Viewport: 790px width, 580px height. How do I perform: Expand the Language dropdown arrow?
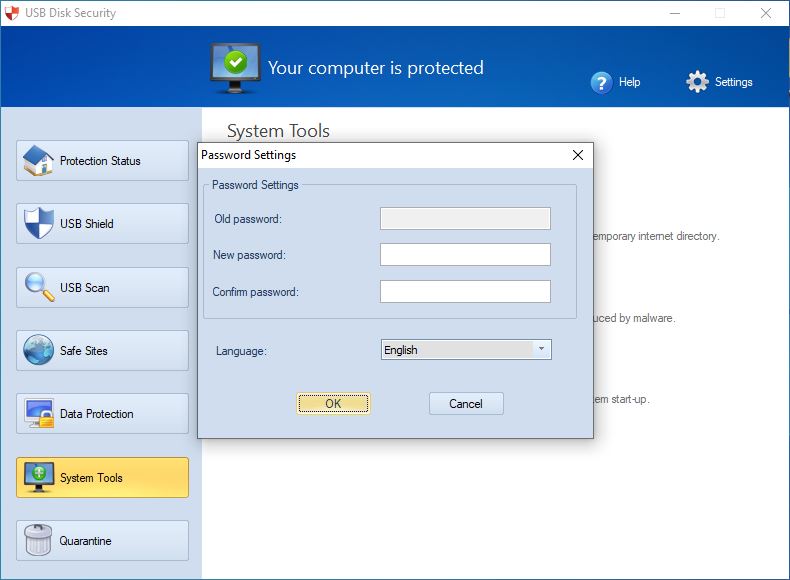coord(541,349)
